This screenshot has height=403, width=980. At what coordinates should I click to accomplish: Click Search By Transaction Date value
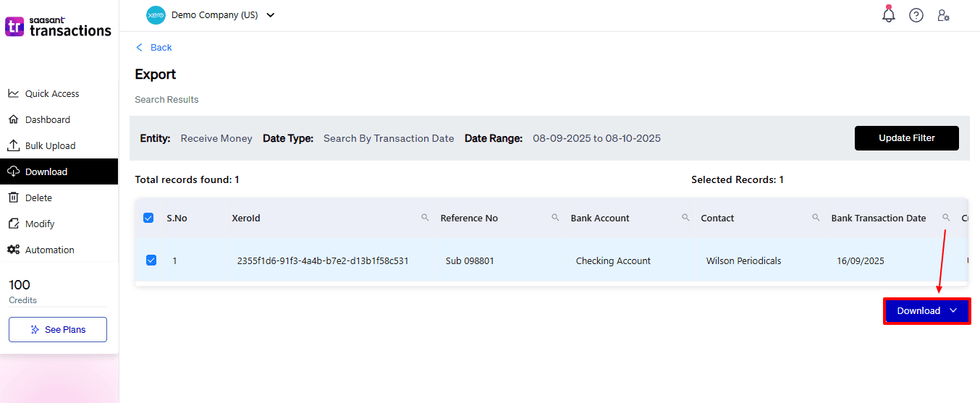point(389,138)
